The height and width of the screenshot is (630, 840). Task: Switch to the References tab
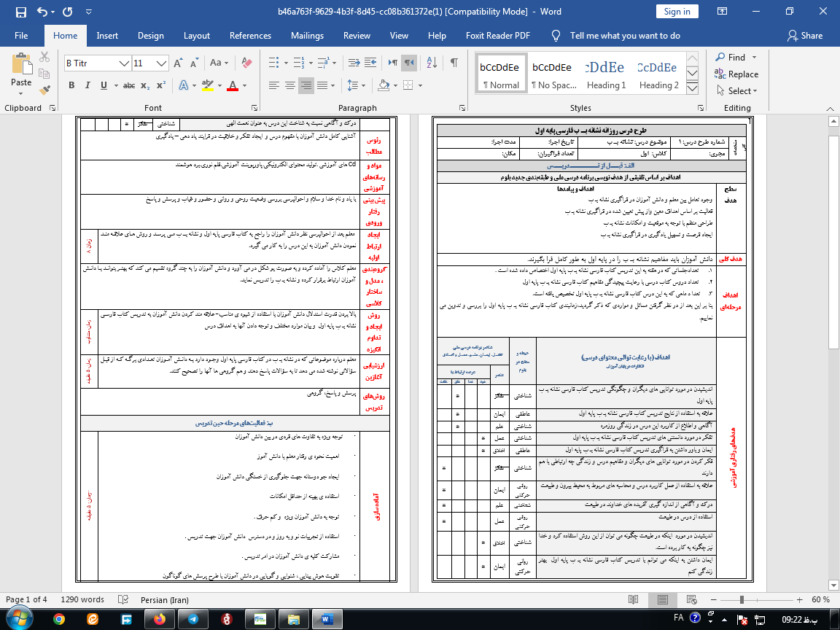click(250, 36)
